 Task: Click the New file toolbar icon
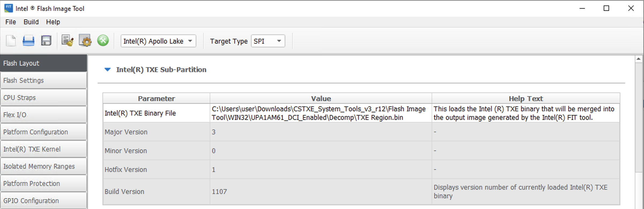pyautogui.click(x=11, y=41)
